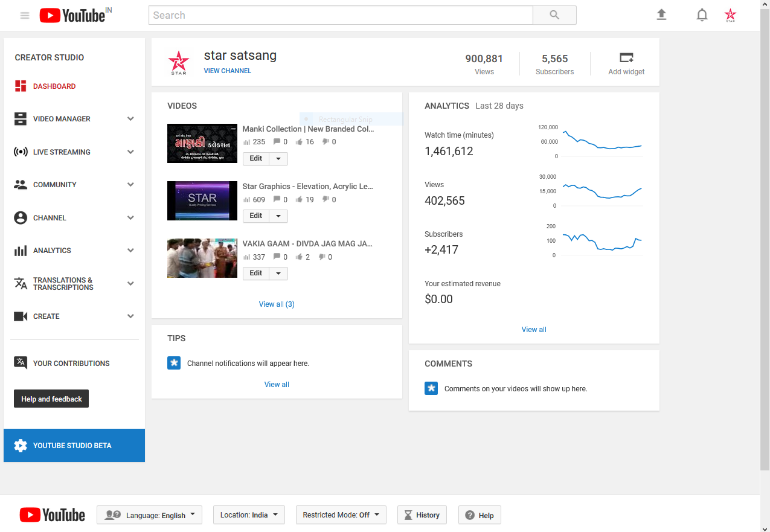
Task: Click Edit button for VAKIA GAAM video
Action: point(256,274)
